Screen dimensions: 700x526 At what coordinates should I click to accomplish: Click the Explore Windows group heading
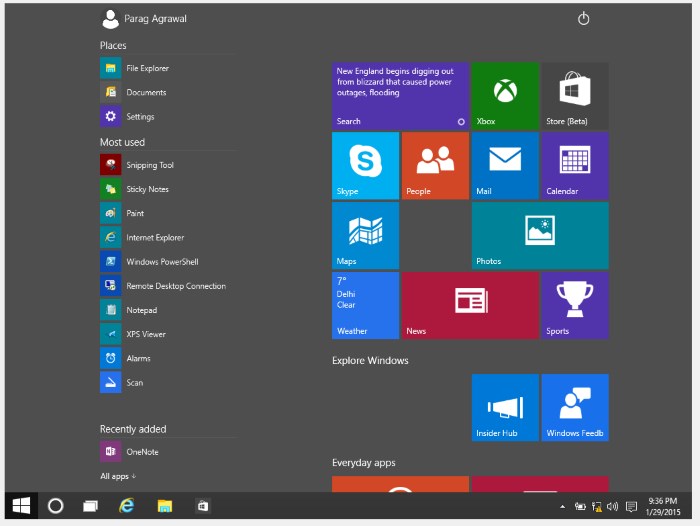point(370,360)
